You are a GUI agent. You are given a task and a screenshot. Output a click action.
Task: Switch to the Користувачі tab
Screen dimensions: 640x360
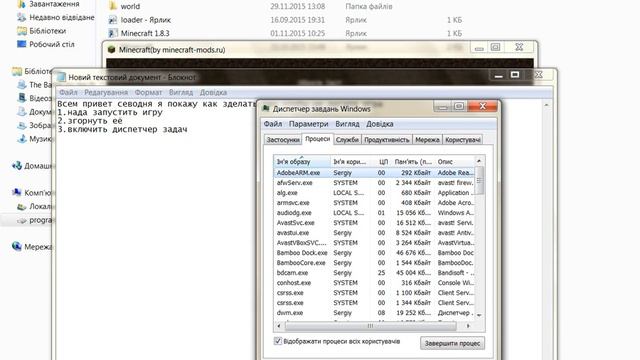pos(463,140)
